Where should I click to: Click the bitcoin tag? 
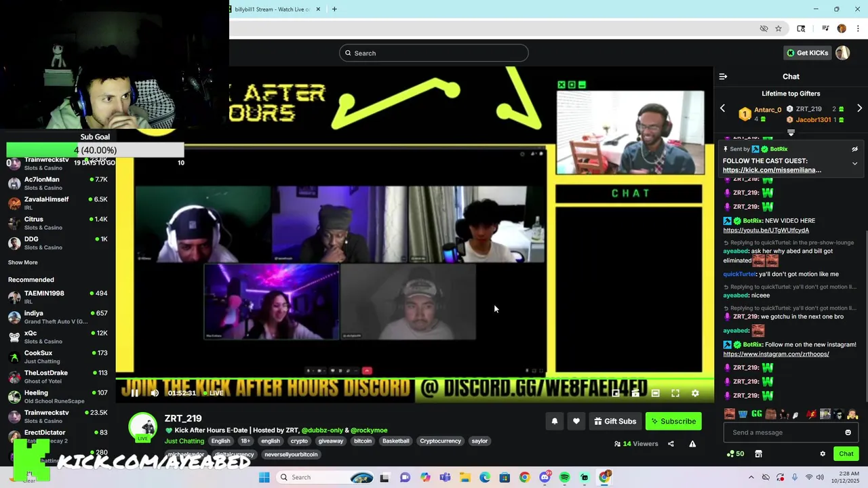pos(363,441)
